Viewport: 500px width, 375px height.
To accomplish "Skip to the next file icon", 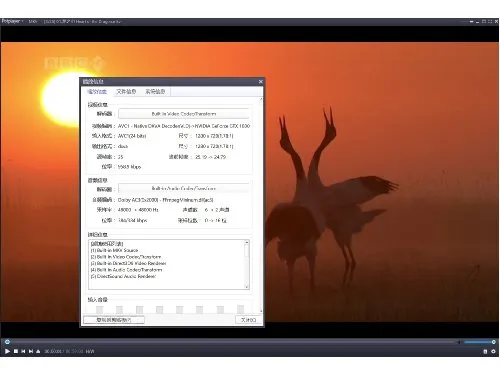I will pos(31,351).
